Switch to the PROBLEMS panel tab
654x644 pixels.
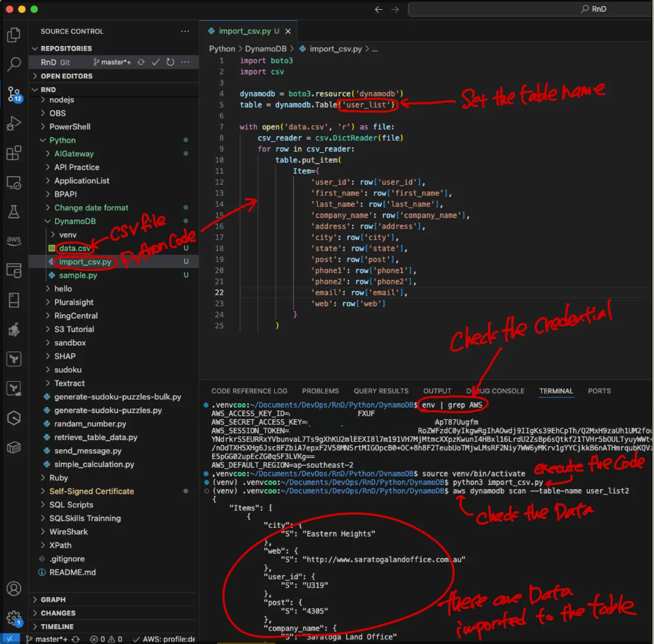click(320, 391)
